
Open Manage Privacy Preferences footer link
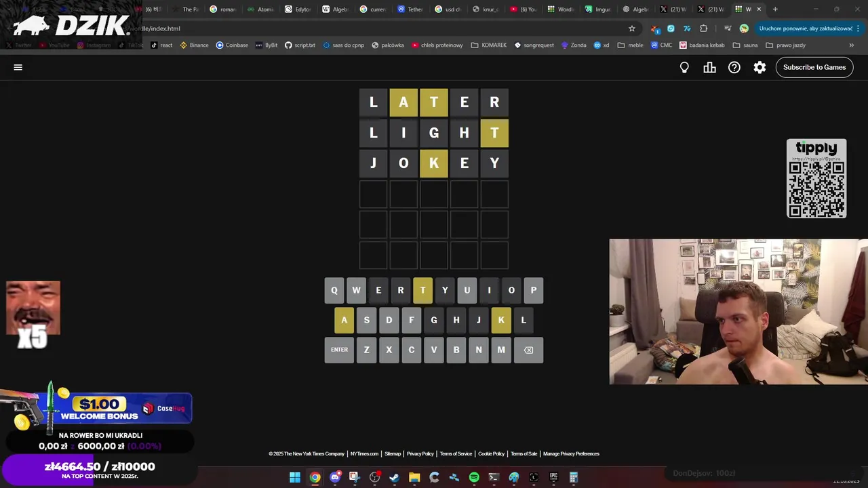(571, 453)
